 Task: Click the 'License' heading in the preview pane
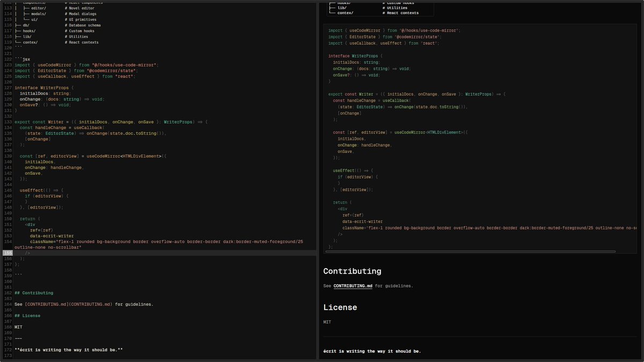[340, 307]
